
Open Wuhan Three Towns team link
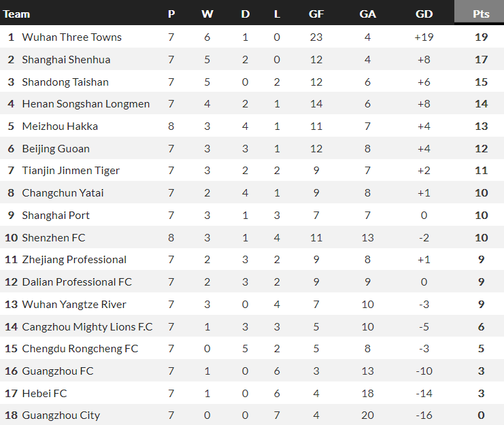pos(71,37)
